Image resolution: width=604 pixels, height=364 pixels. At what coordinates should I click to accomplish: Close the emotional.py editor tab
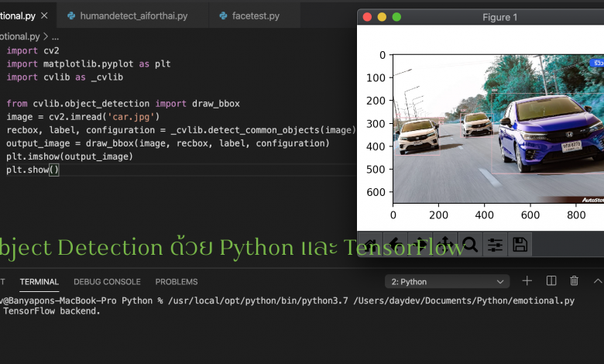44,15
